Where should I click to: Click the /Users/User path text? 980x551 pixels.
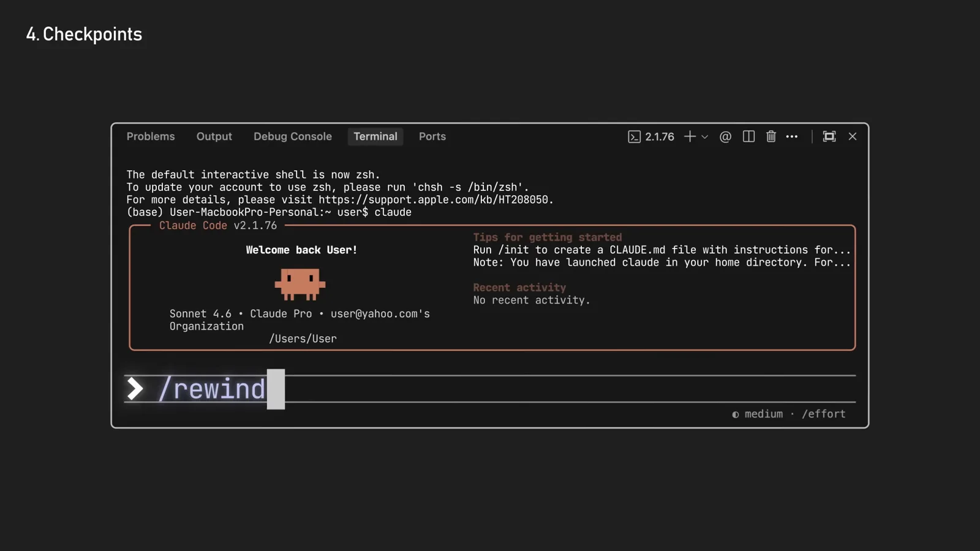303,339
